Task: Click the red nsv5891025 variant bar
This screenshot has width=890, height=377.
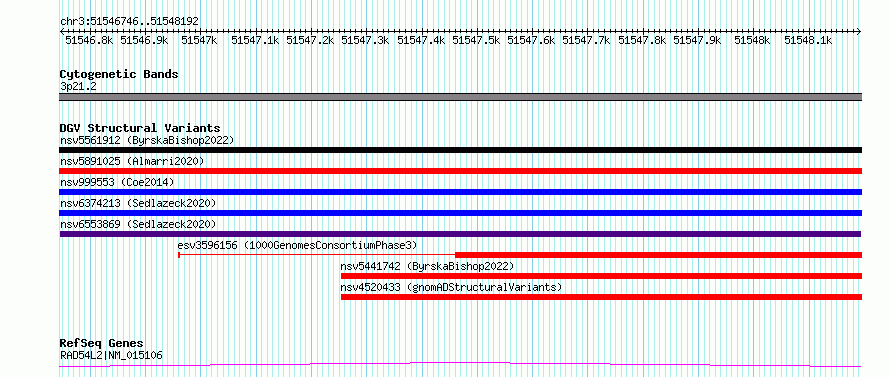Action: [460, 171]
